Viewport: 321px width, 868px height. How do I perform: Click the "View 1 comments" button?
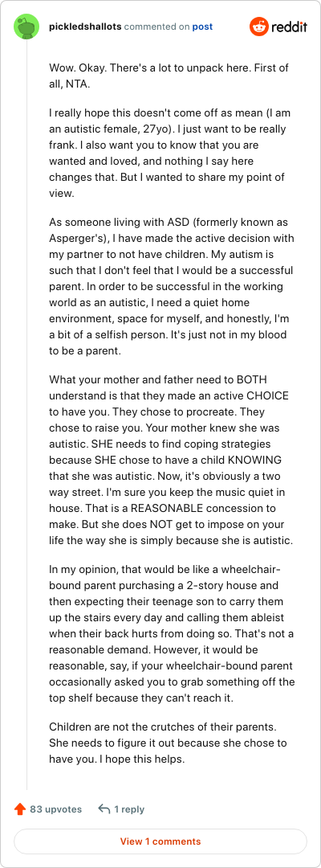(x=160, y=841)
